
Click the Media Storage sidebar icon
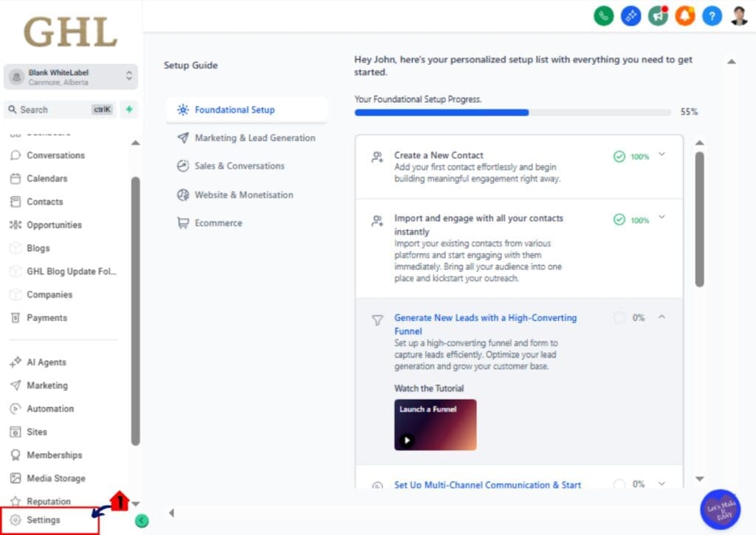[16, 477]
